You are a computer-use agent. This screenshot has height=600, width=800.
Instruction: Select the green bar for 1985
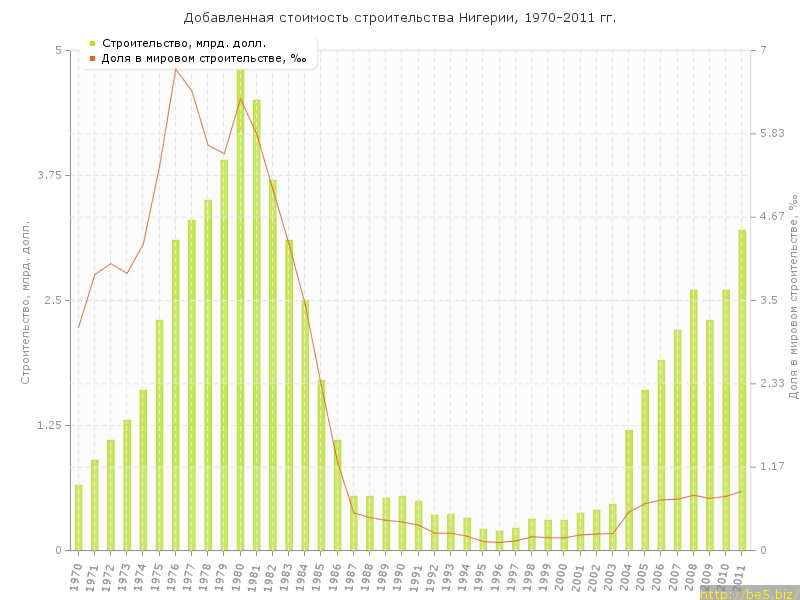(x=321, y=465)
